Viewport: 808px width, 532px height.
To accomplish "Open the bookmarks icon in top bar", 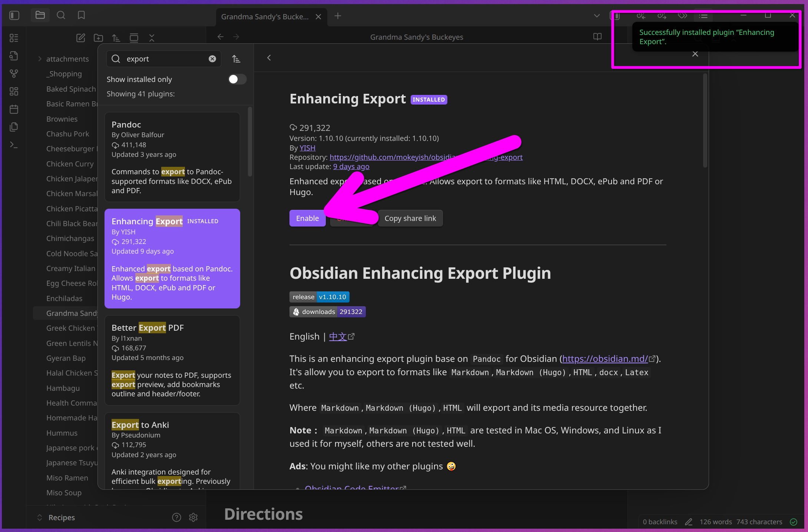I will [81, 15].
